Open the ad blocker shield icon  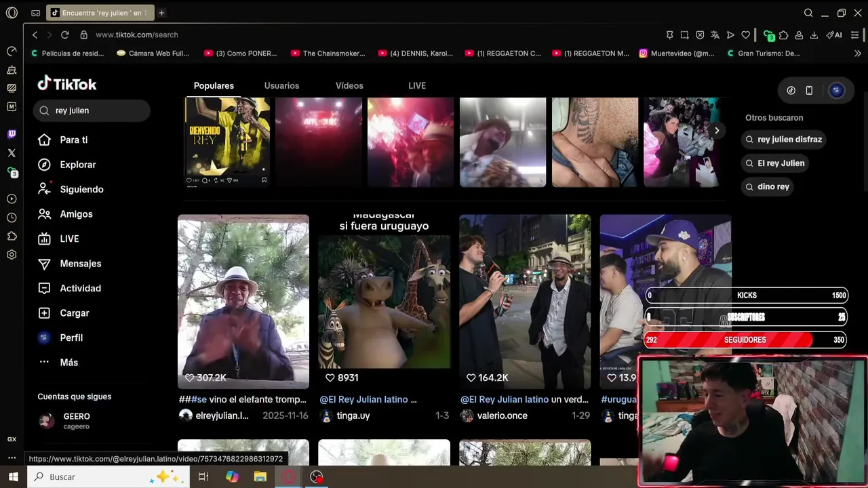pyautogui.click(x=700, y=35)
